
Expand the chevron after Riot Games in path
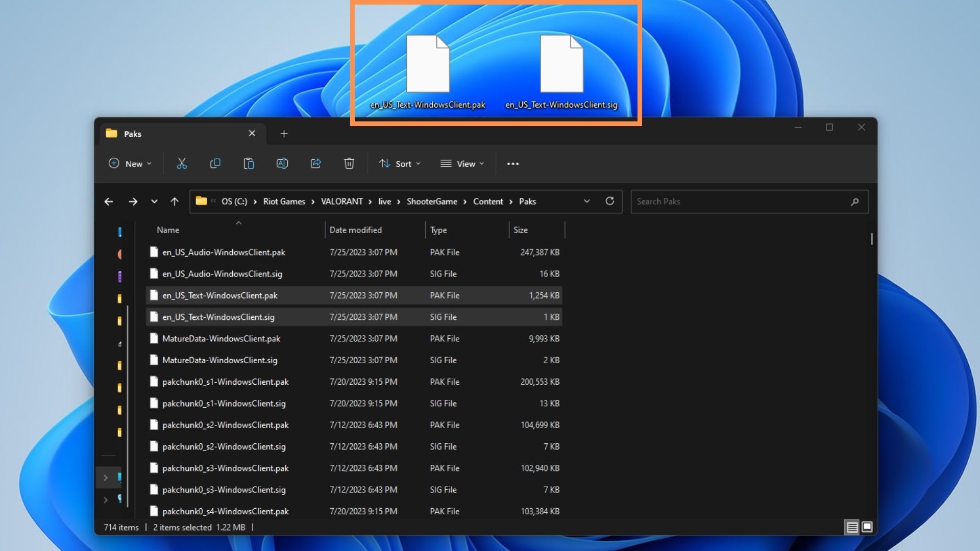point(313,202)
